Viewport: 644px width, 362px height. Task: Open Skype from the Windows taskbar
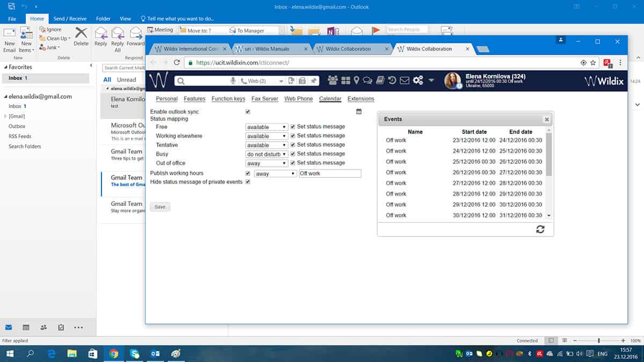(x=134, y=353)
